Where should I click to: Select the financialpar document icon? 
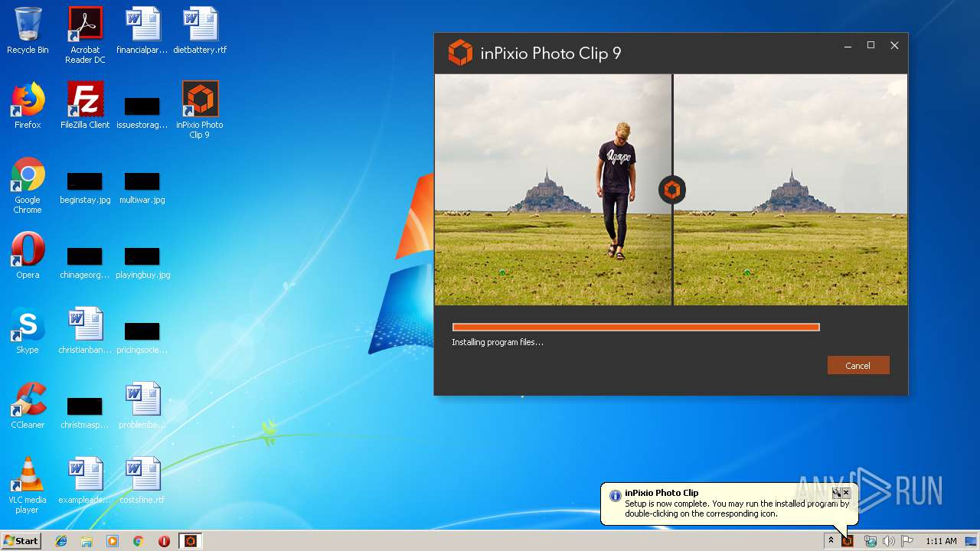click(x=142, y=31)
